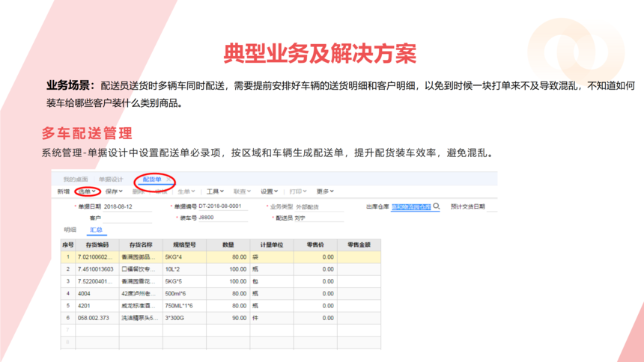644x362 pixels.
Task: Click name cell starting 洗洁精原头
Action: 141,318
